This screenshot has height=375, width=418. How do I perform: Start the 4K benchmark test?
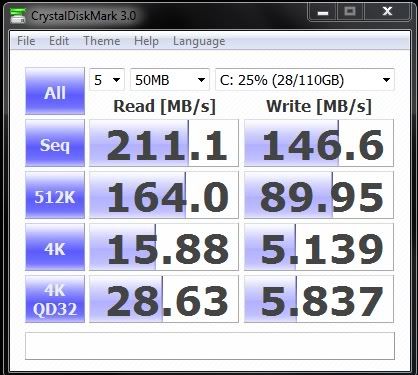point(55,247)
